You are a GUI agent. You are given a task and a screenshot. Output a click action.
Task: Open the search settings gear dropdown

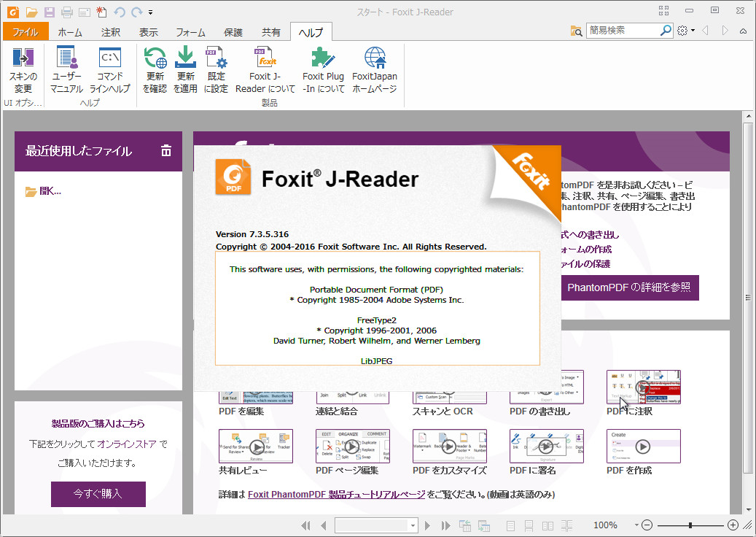click(x=685, y=31)
